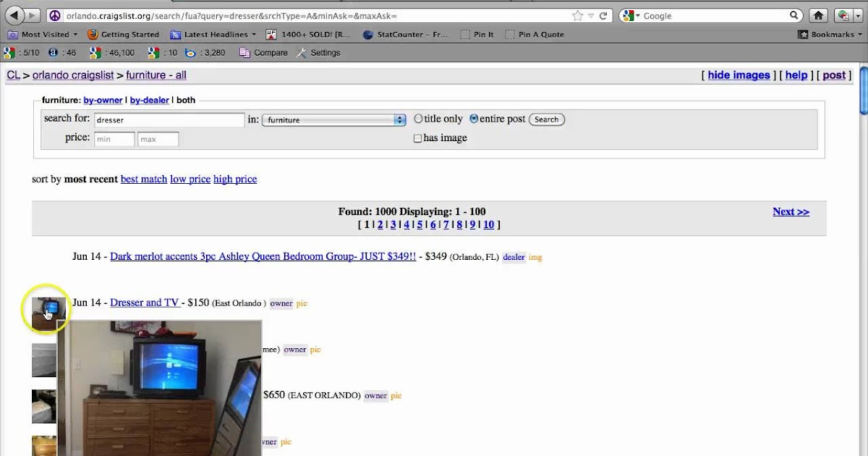
Task: Click the hide images link
Action: pyautogui.click(x=739, y=75)
